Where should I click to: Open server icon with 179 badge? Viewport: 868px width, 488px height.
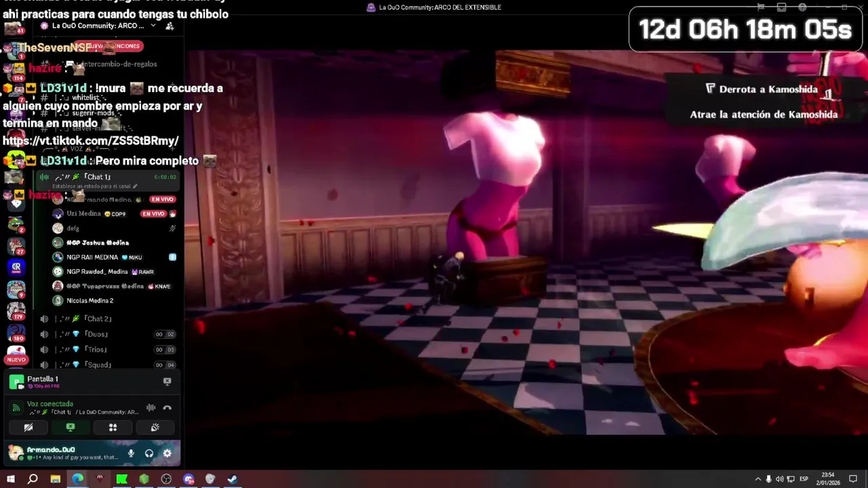[x=16, y=311]
